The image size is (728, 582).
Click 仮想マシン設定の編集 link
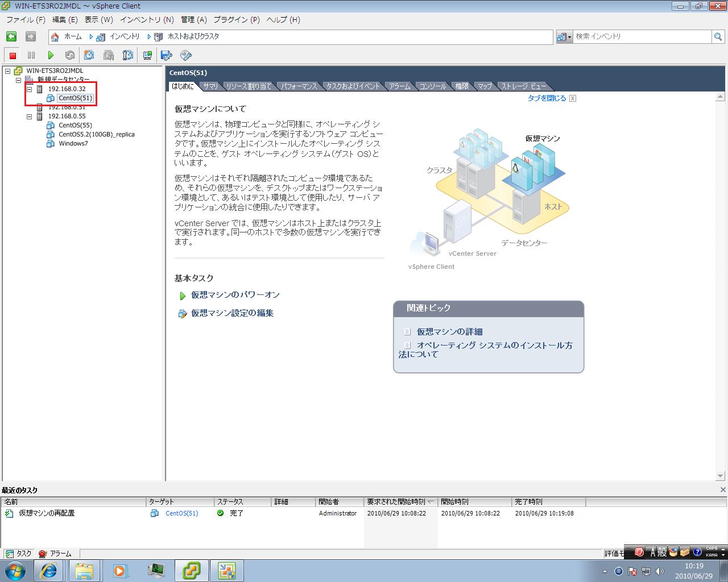(232, 313)
